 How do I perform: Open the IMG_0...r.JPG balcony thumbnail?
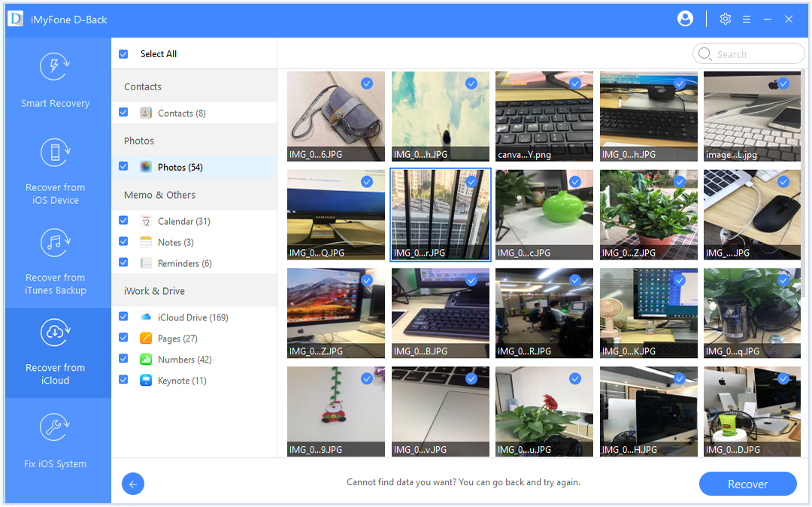pyautogui.click(x=440, y=214)
